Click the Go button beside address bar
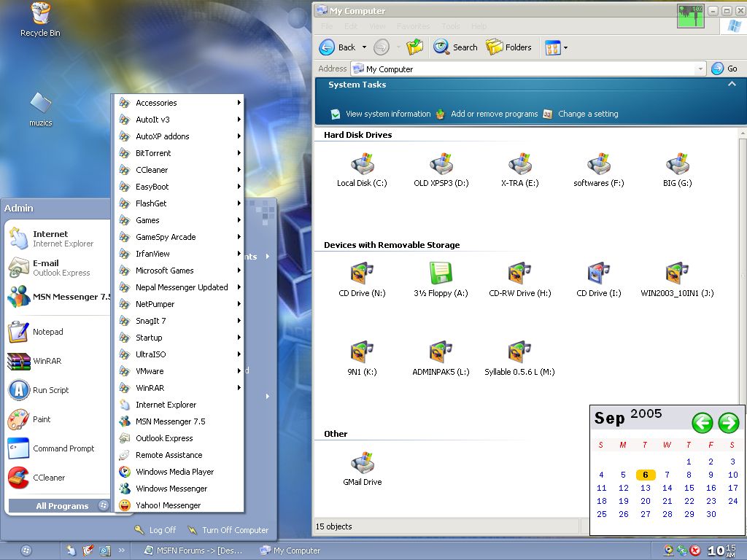747x560 pixels. point(724,69)
